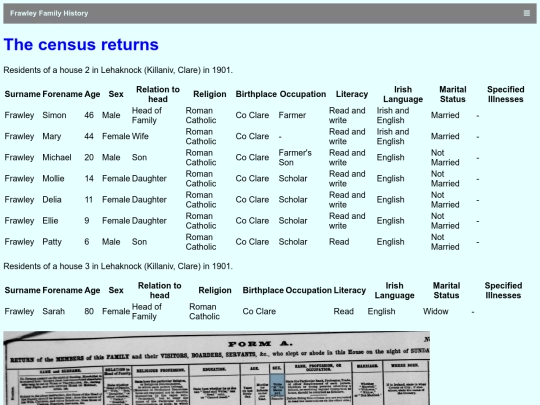Click the forename 'Delia'
The image size is (540, 405).
[52, 200]
